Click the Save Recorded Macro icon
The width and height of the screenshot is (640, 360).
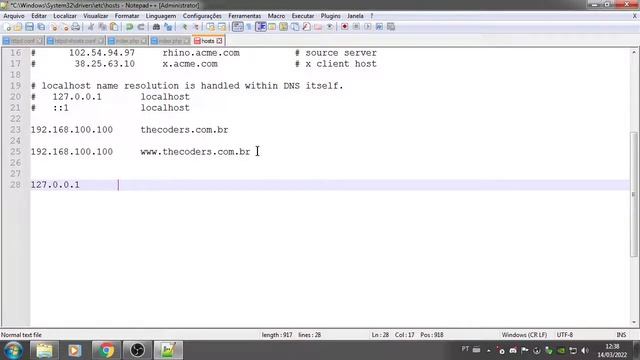(391, 27)
